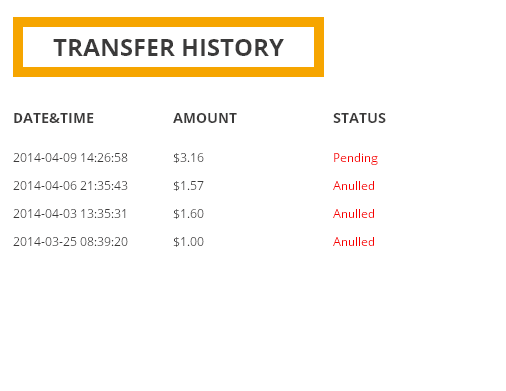Click the $1.57 amount
Screen dimensions: 506x391
(x=188, y=186)
